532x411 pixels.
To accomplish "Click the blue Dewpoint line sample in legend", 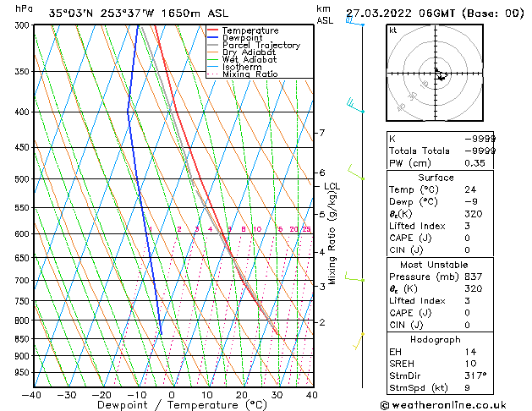I will pos(212,37).
